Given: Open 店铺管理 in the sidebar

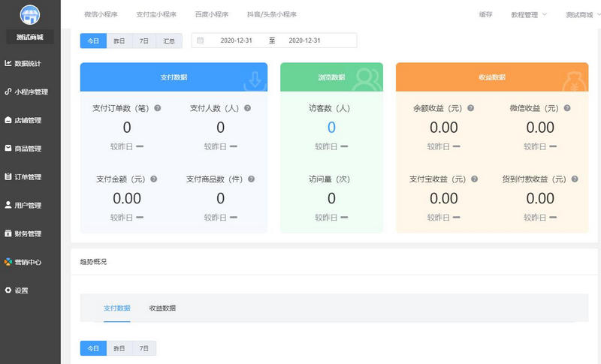Looking at the screenshot, I should [x=28, y=120].
